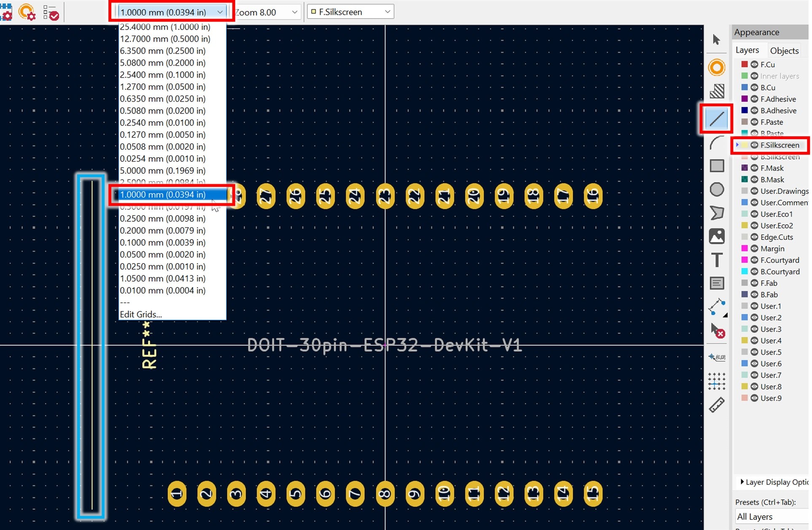Select the measure ruler tool
Screen dimensions: 812x530
click(x=716, y=405)
